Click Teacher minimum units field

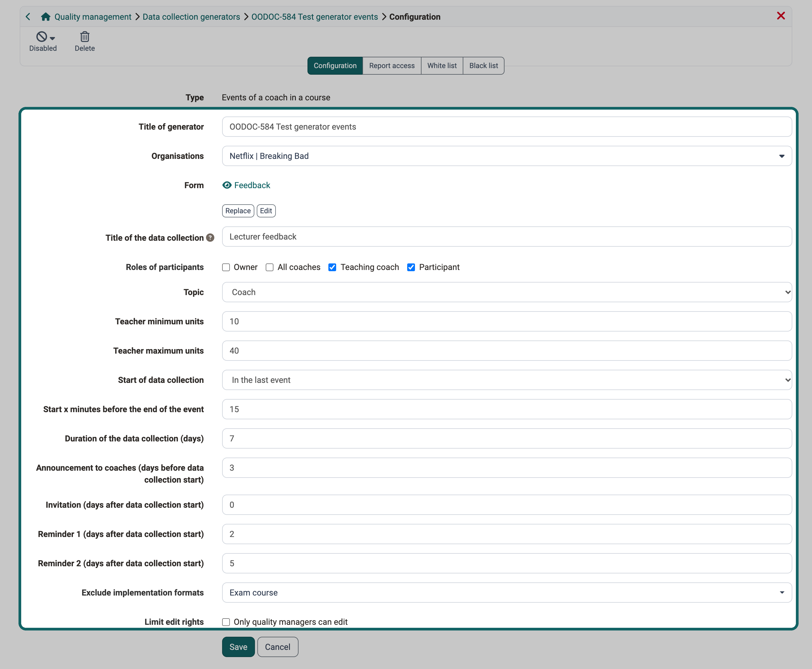point(507,321)
